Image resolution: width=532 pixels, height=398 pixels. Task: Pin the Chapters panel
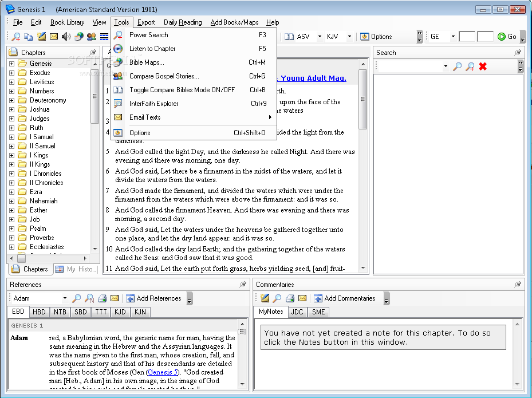coord(93,52)
